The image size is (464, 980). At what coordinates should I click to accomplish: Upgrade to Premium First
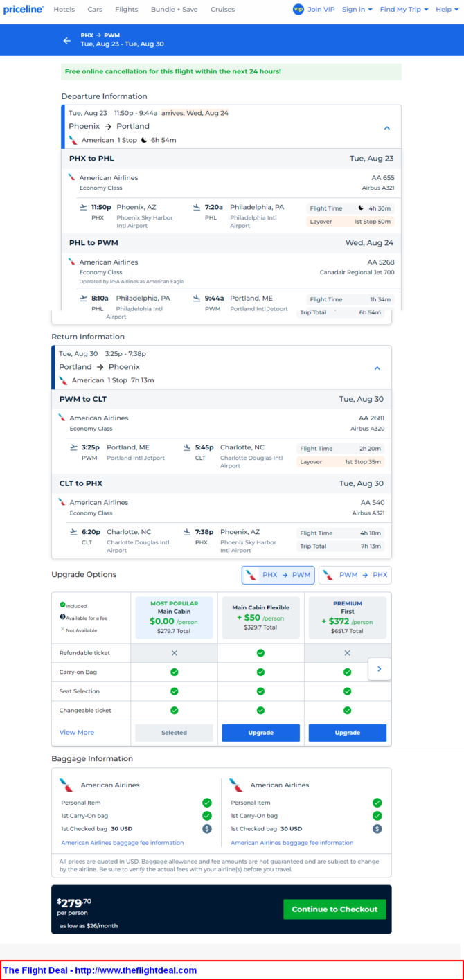point(347,733)
